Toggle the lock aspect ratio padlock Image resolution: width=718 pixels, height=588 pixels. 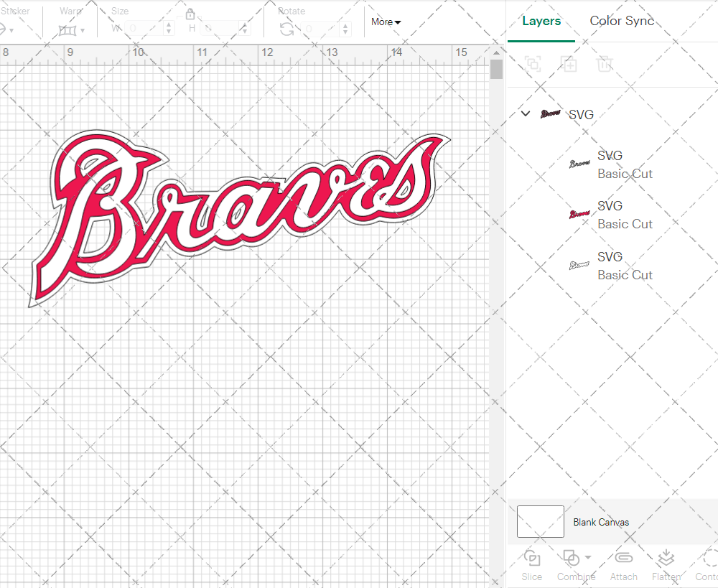tap(190, 15)
